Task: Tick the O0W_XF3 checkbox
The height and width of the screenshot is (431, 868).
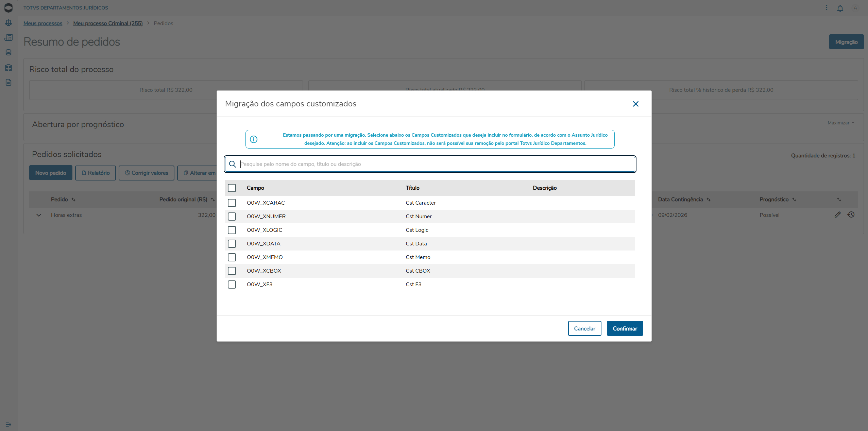Action: (x=232, y=285)
